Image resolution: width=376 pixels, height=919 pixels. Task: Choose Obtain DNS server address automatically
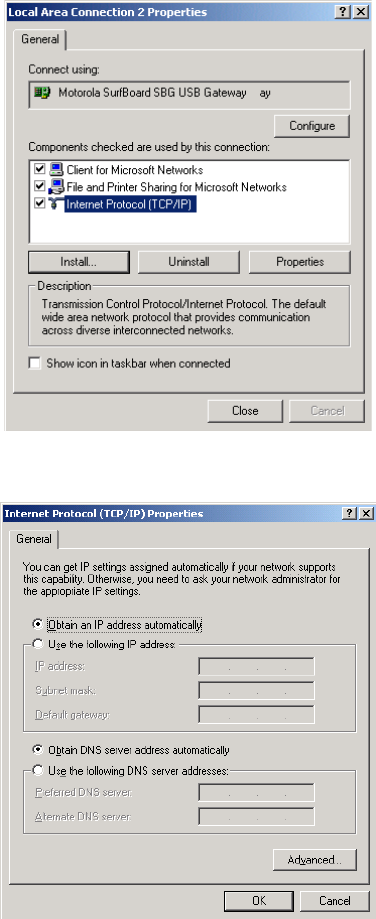coord(38,750)
